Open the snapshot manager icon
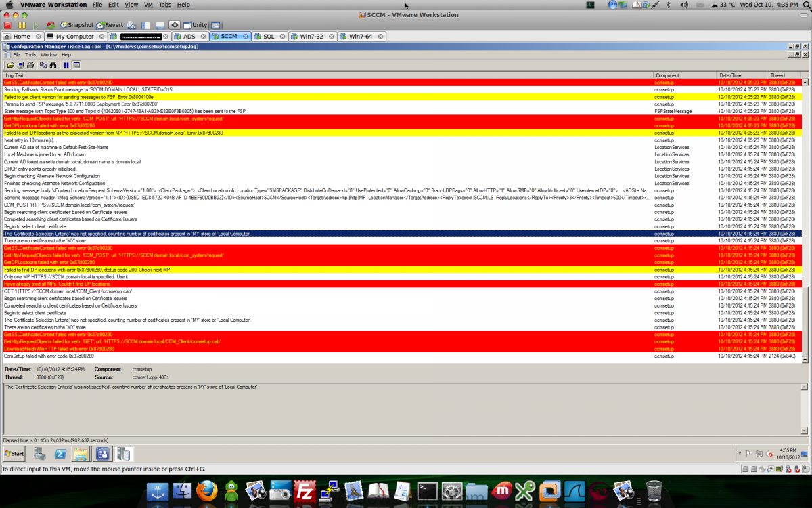 (132, 25)
